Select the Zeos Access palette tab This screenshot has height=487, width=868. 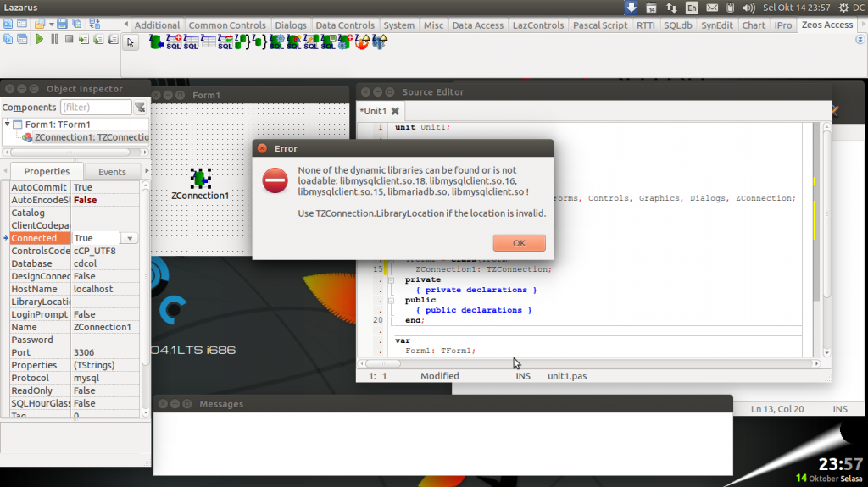tap(827, 25)
